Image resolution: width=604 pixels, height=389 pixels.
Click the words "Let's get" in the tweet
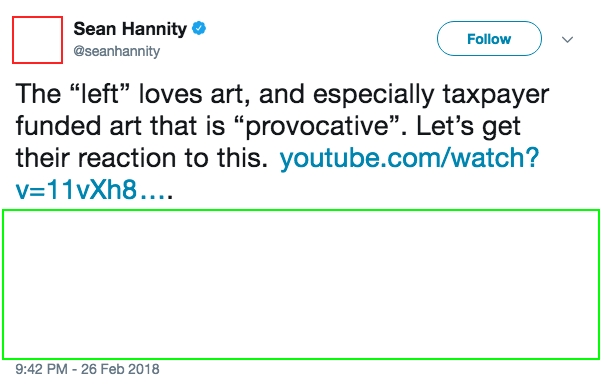click(x=469, y=127)
